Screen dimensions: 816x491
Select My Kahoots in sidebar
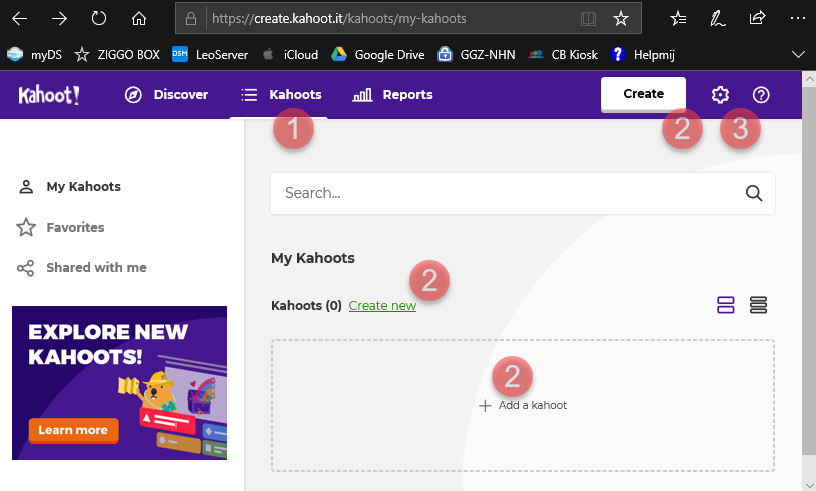[x=70, y=186]
